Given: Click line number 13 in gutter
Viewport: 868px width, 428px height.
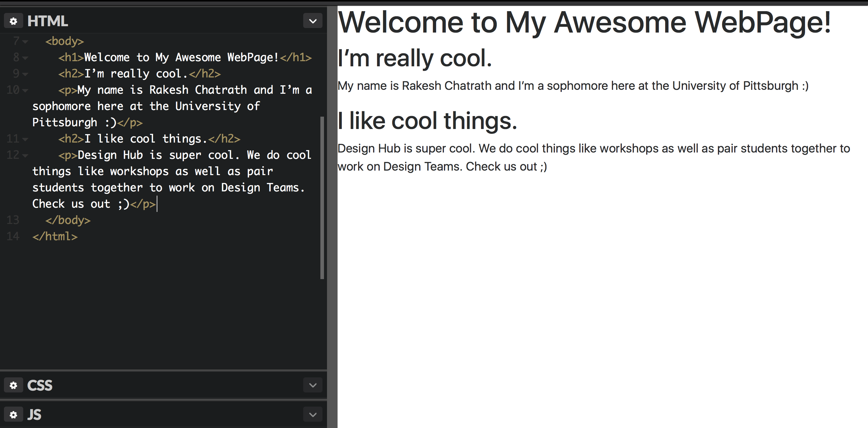Looking at the screenshot, I should pos(13,220).
